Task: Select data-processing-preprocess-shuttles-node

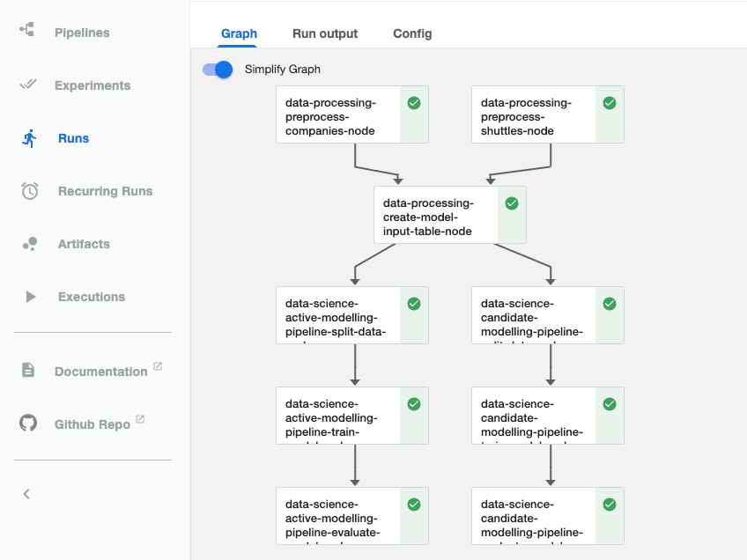Action: [x=547, y=114]
